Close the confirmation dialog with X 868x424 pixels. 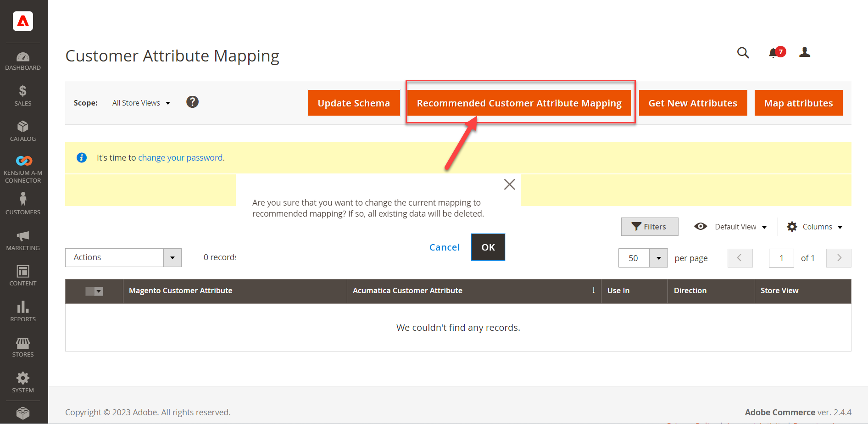click(x=509, y=184)
